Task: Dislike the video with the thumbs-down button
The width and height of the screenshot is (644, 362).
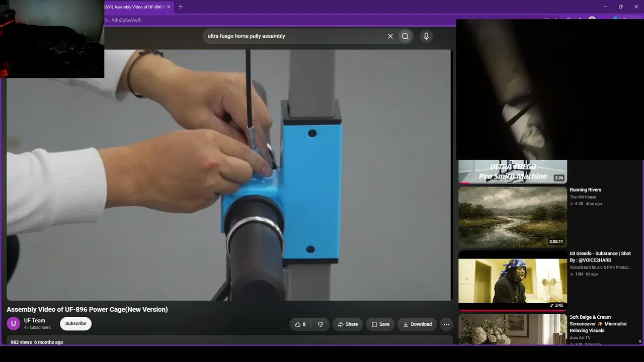Action: click(320, 324)
